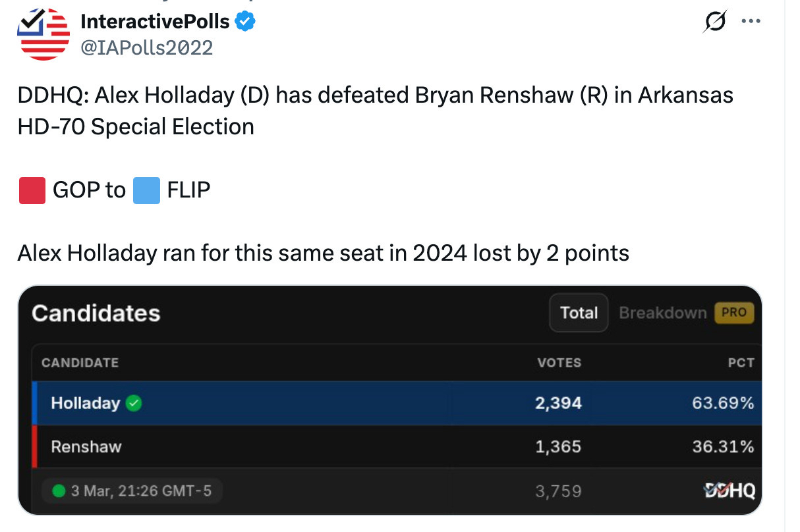The width and height of the screenshot is (800, 532).
Task: Open the @IAPolls2022 handle link
Action: pyautogui.click(x=146, y=47)
